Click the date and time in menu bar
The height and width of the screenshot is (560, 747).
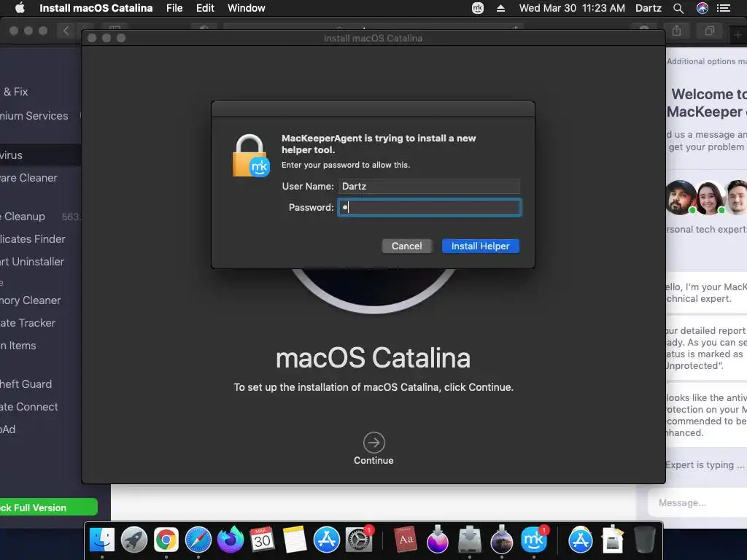click(x=572, y=8)
